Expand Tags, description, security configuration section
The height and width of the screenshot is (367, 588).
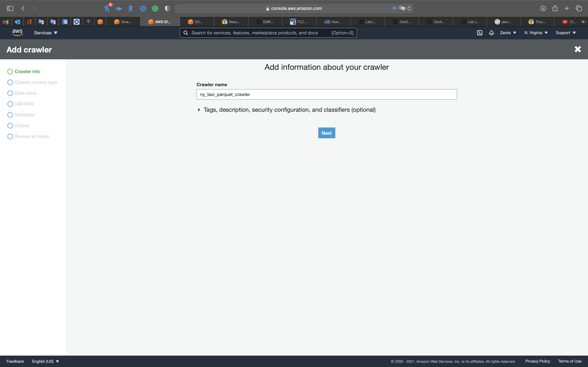(x=289, y=110)
